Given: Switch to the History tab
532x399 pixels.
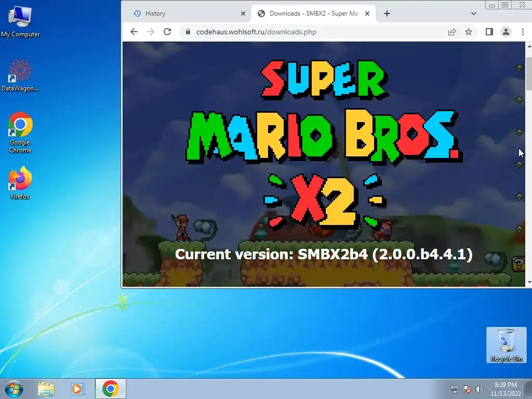Looking at the screenshot, I should (x=188, y=14).
